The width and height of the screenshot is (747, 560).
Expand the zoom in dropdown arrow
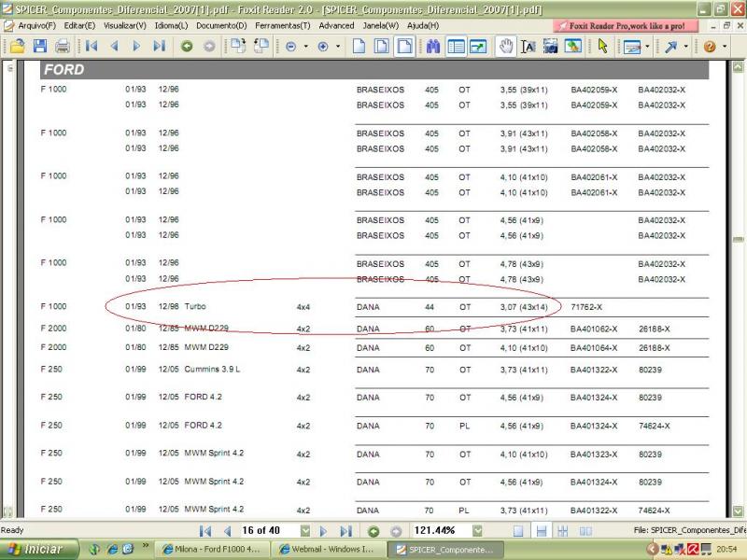[x=338, y=46]
